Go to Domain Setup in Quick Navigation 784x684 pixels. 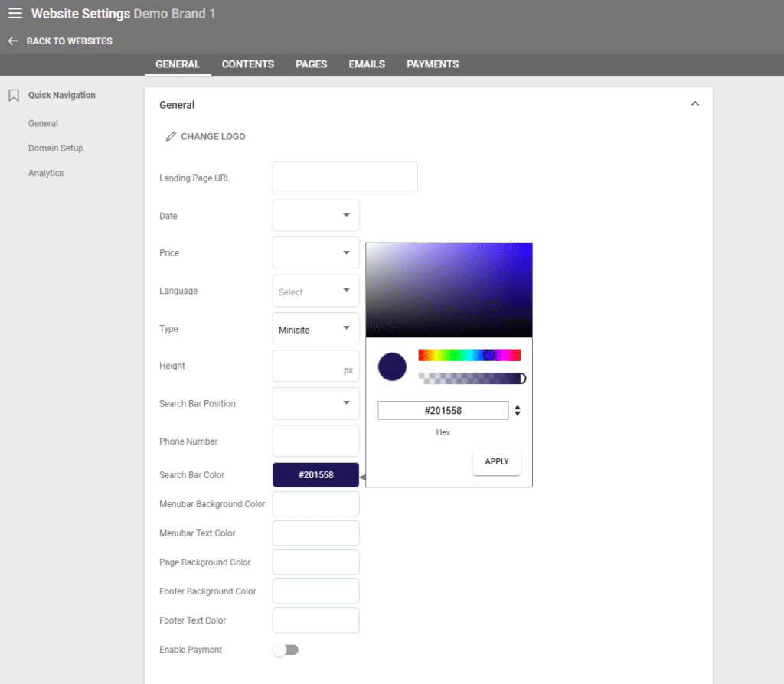[x=56, y=148]
